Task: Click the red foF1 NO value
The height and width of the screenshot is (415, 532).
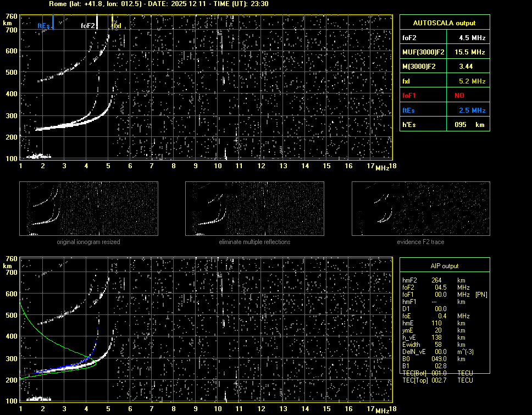Action: point(459,95)
